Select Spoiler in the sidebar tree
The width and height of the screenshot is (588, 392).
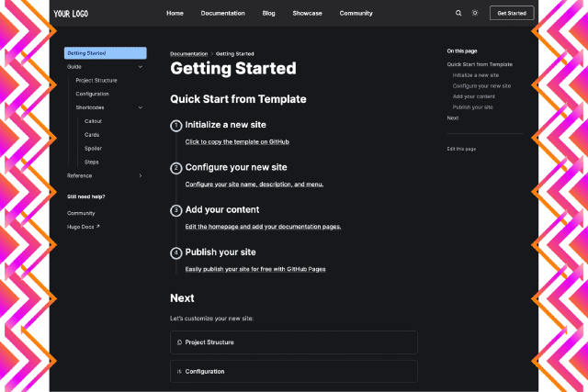click(93, 148)
